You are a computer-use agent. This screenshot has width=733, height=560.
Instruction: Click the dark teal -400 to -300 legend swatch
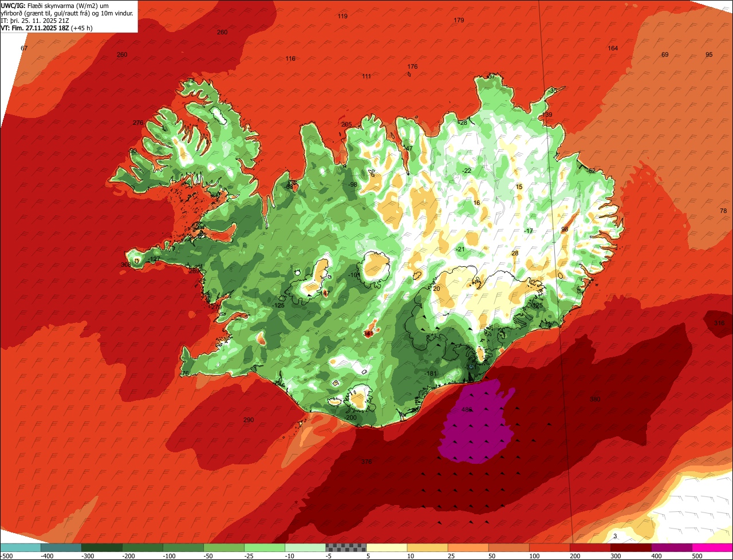61,547
